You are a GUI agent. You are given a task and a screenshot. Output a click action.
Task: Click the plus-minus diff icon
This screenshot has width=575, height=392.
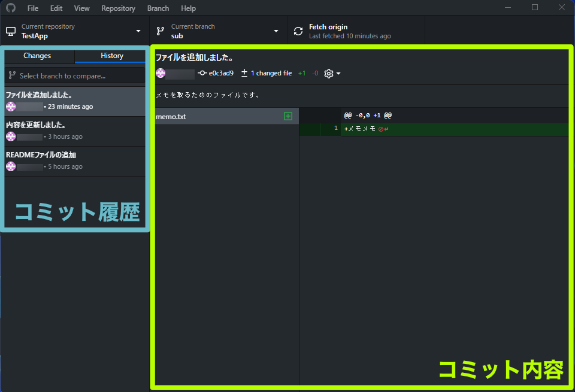244,73
